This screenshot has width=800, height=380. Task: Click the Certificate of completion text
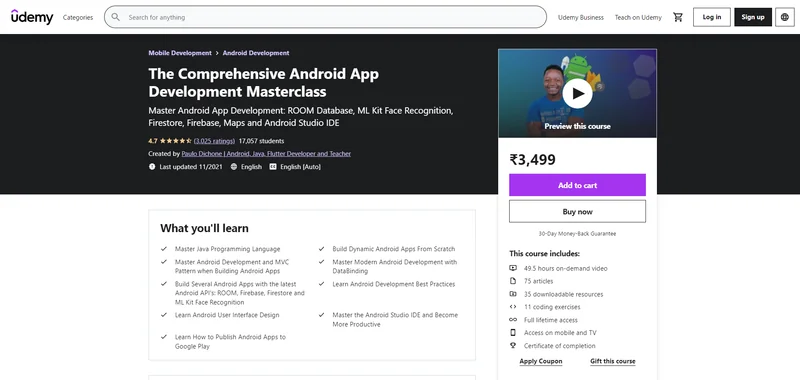[559, 345]
